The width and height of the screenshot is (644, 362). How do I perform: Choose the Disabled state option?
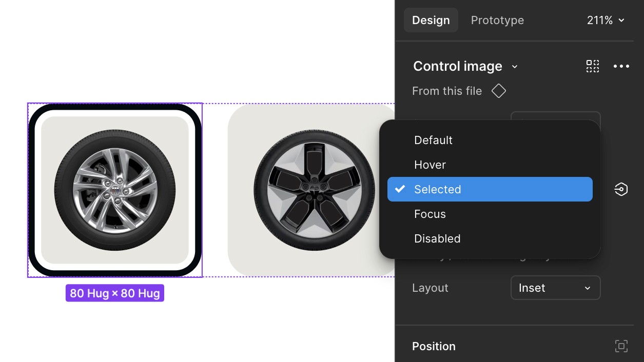(x=437, y=238)
